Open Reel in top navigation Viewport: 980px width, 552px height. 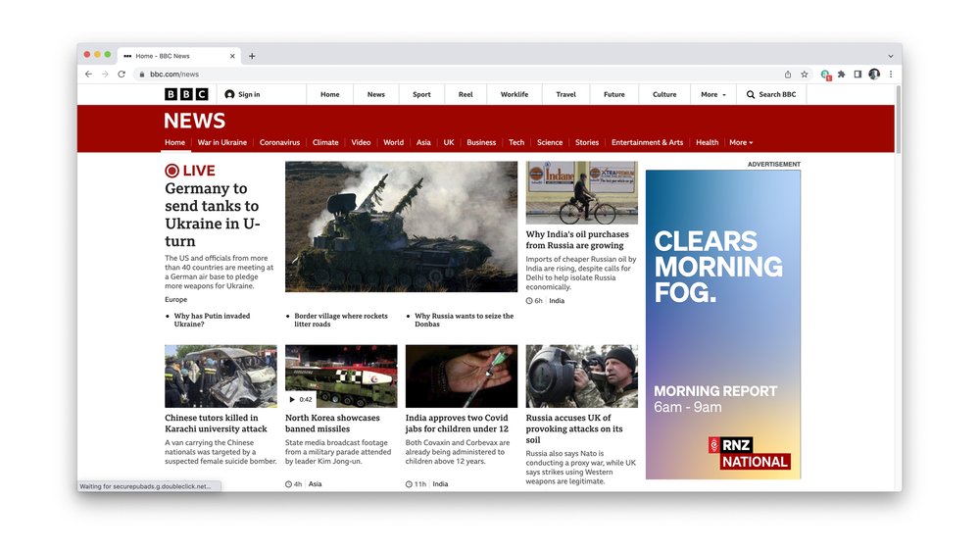tap(465, 94)
